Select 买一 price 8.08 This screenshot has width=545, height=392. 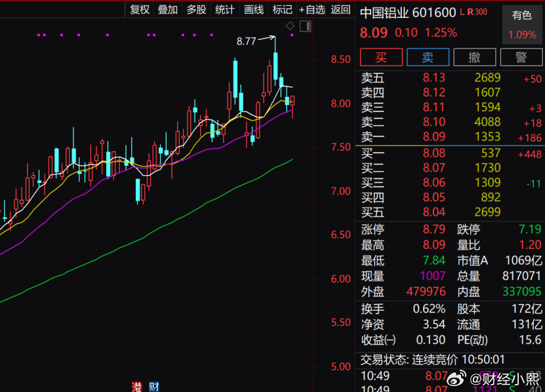tap(434, 153)
